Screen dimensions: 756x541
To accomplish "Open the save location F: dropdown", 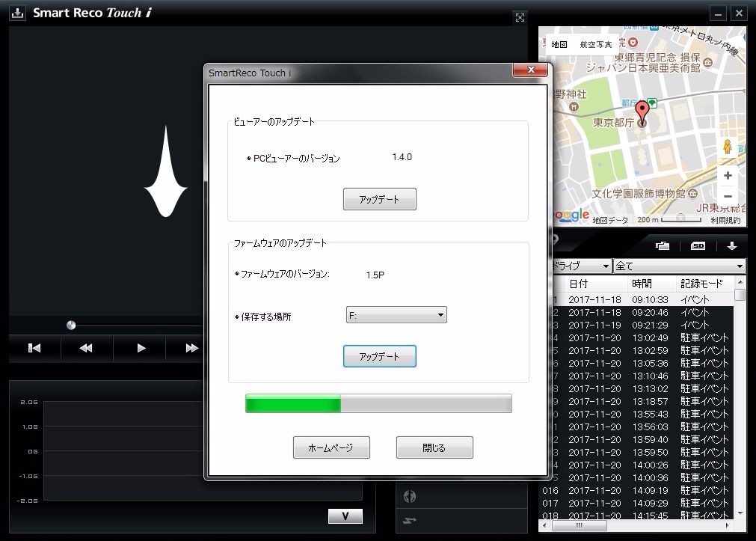I will (396, 316).
